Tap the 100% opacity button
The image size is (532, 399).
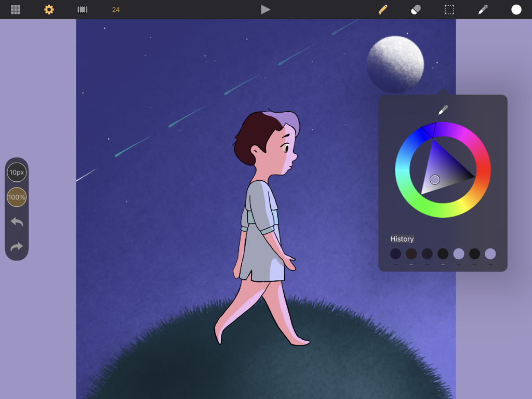pos(17,197)
